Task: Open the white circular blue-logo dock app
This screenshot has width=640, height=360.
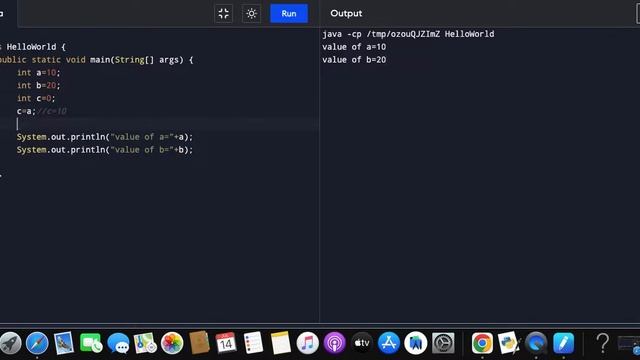Action: pos(416,343)
